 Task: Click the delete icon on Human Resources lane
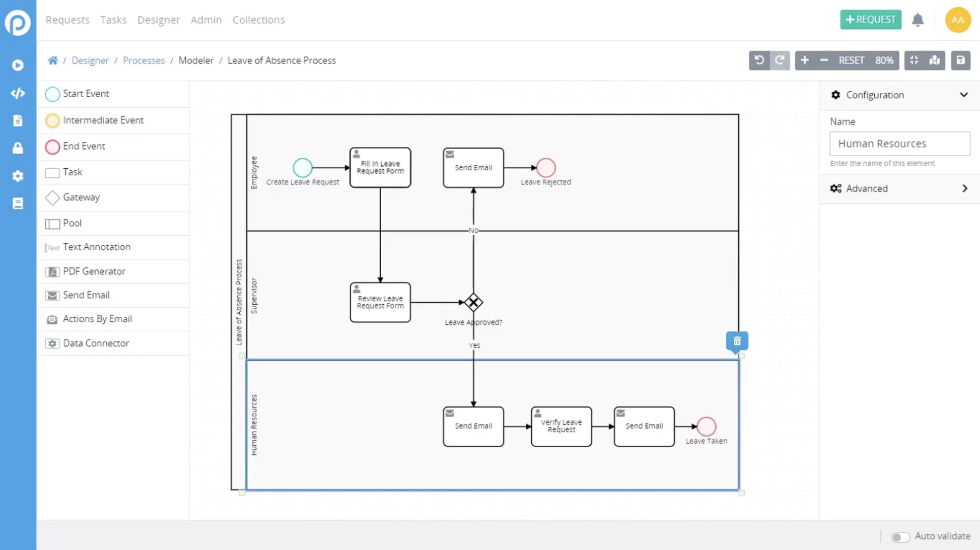click(x=737, y=340)
